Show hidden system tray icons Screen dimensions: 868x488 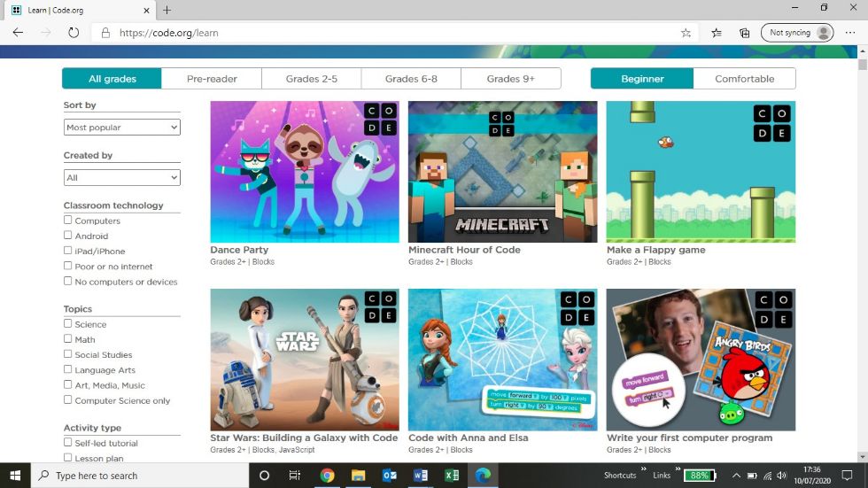point(736,476)
